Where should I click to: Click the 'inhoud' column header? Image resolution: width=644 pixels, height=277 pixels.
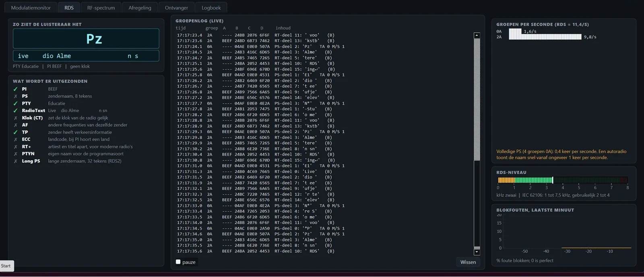283,28
